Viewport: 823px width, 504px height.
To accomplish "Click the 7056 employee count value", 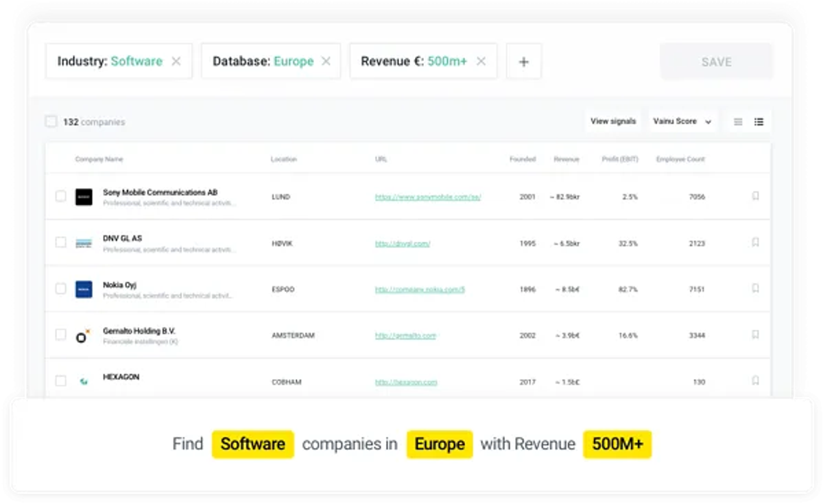I will point(697,197).
